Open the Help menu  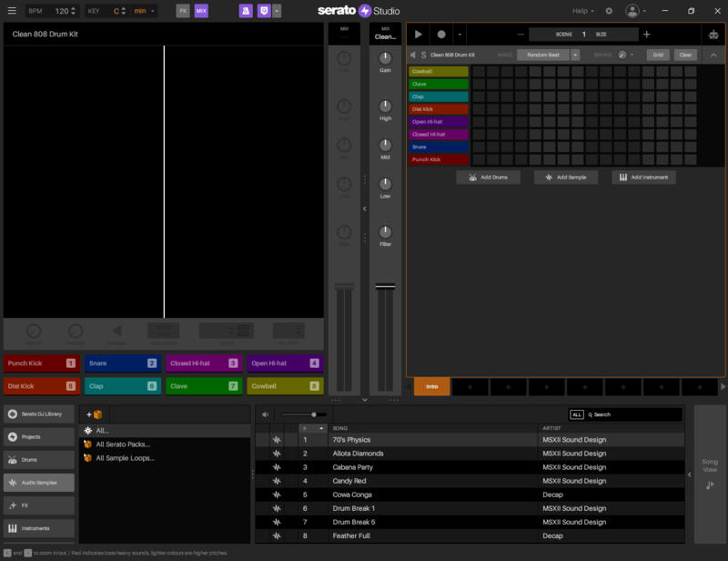point(583,11)
